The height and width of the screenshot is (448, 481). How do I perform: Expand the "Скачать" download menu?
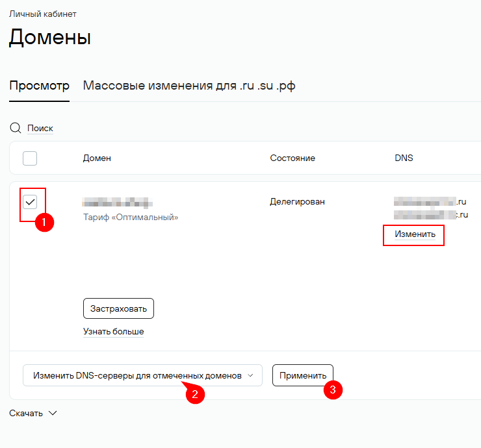click(x=33, y=413)
